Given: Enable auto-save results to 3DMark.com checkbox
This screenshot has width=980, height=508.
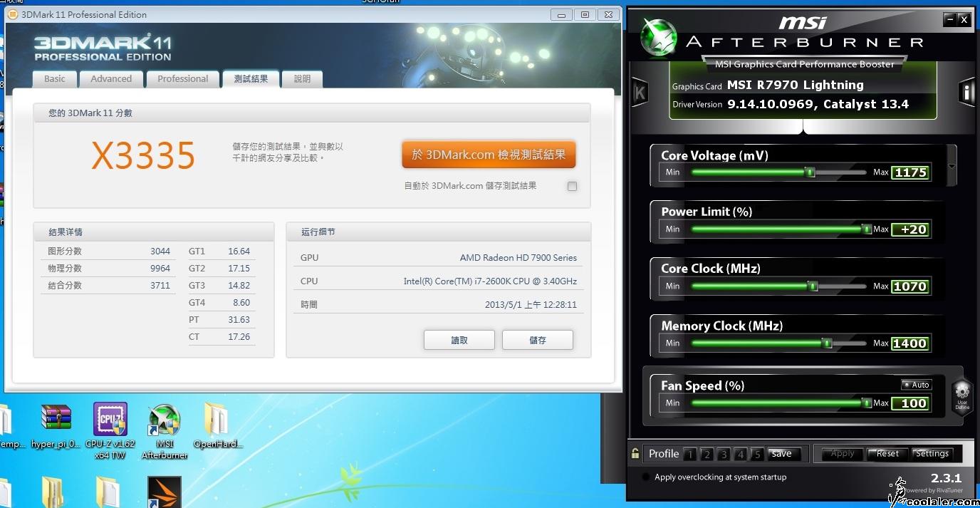Looking at the screenshot, I should coord(572,187).
